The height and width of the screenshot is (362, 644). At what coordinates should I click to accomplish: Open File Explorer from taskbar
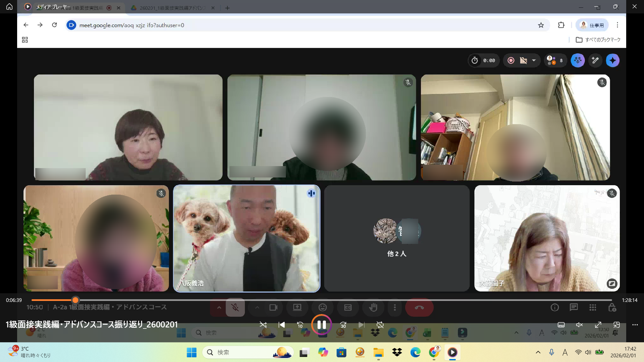coord(378,352)
